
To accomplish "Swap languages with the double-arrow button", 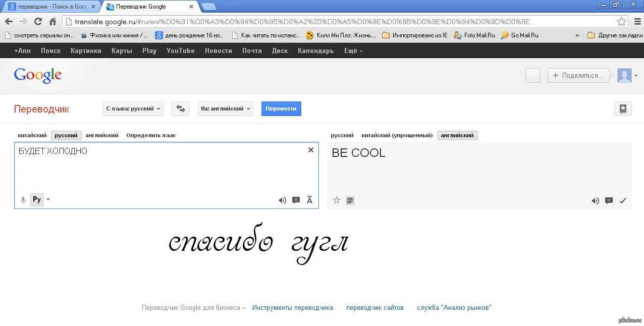I will click(181, 108).
